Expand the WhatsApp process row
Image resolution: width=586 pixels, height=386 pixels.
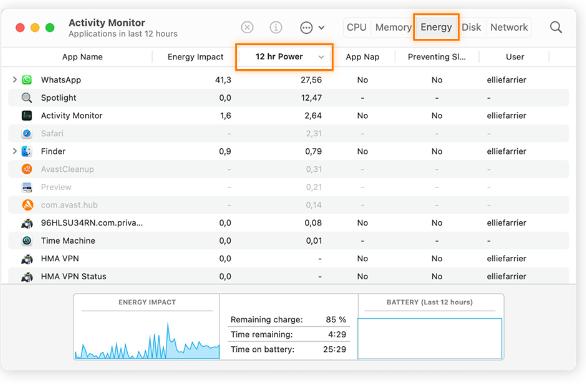coord(15,80)
